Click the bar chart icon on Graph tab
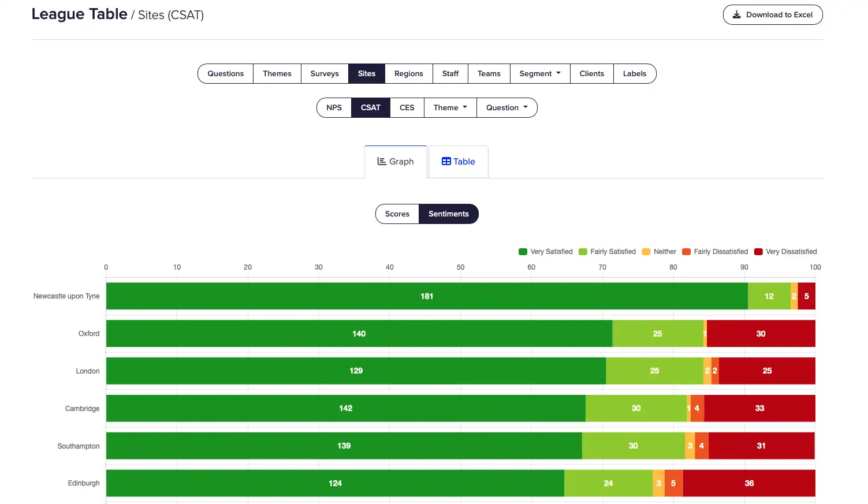868x504 pixels. point(381,162)
